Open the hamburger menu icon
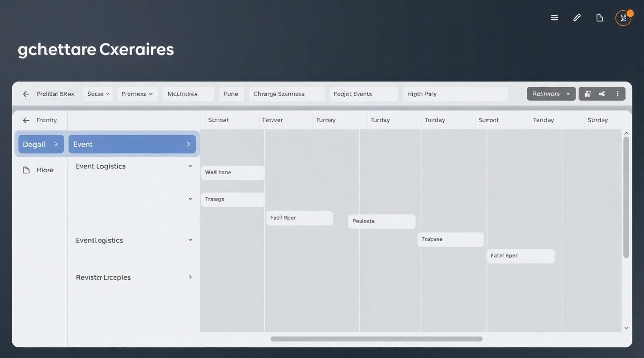 click(555, 17)
